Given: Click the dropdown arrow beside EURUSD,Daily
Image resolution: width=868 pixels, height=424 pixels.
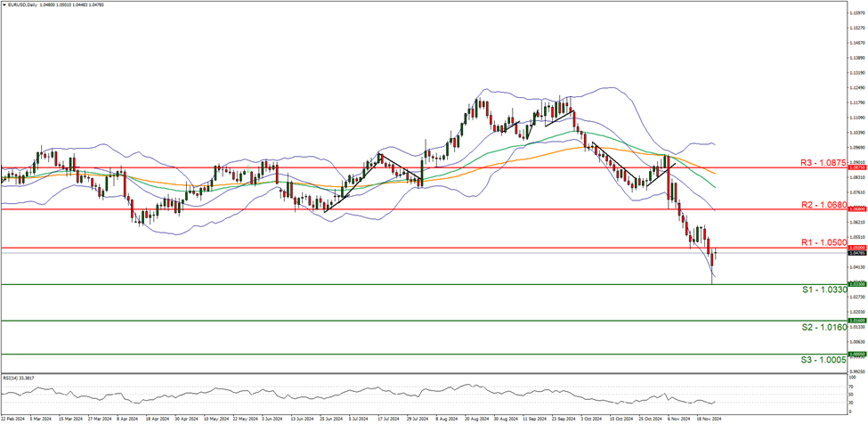Looking at the screenshot, I should point(4,4).
